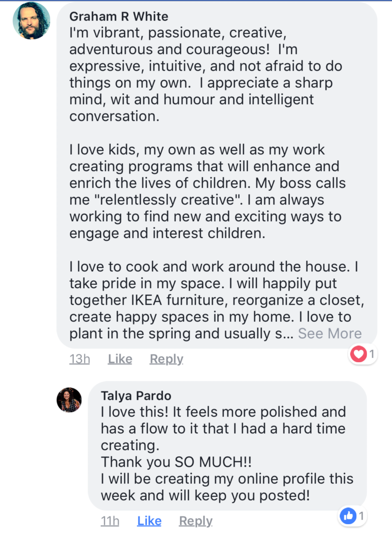Like Graham R White's comment
The width and height of the screenshot is (392, 535).
pyautogui.click(x=120, y=359)
